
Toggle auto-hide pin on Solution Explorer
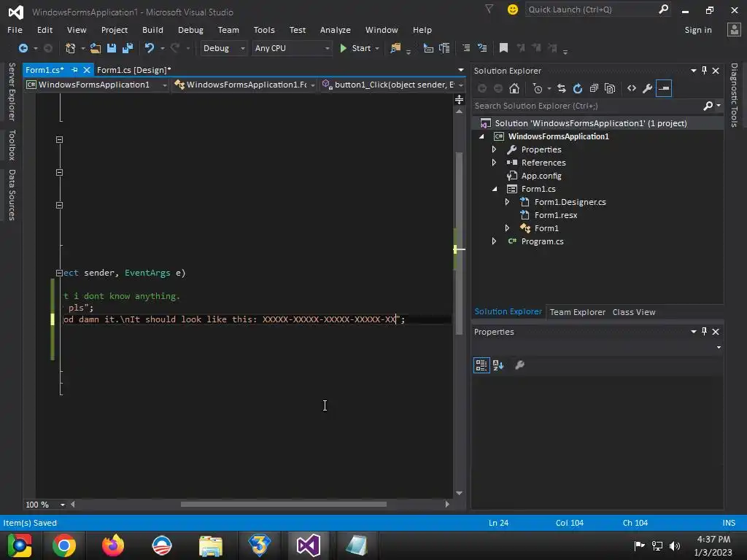[704, 71]
